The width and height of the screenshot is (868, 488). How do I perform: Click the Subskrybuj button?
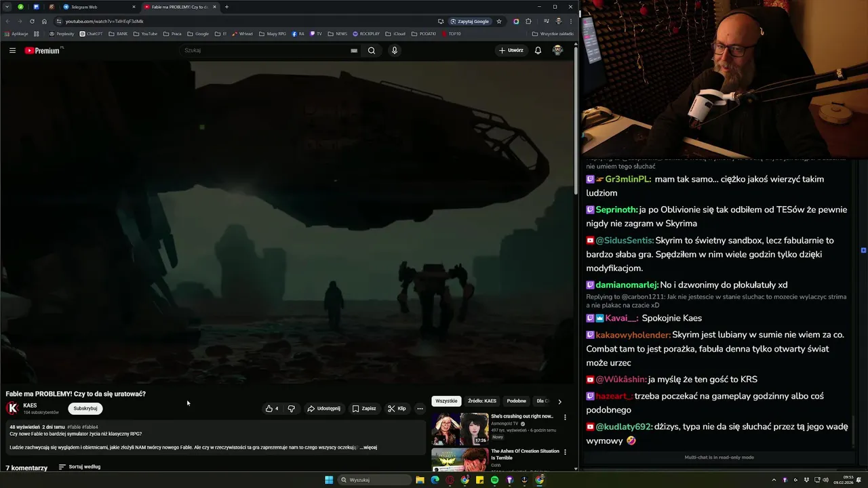coord(85,409)
